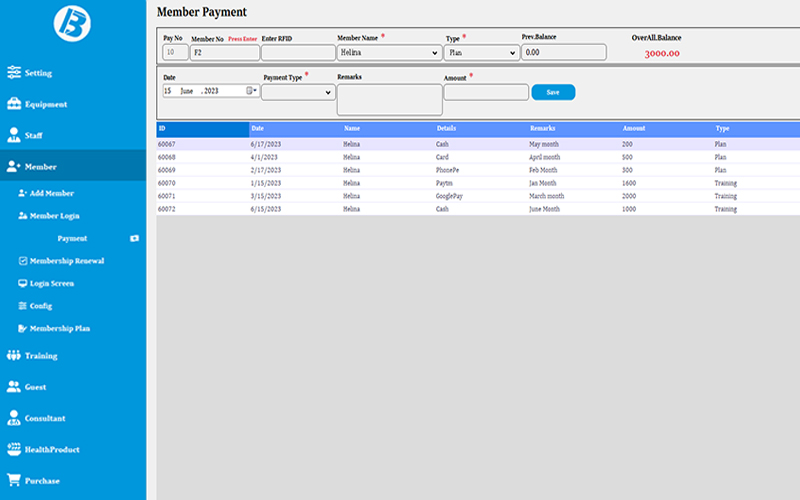This screenshot has height=500, width=800.
Task: Click the Equipment toolbox icon
Action: 14,104
